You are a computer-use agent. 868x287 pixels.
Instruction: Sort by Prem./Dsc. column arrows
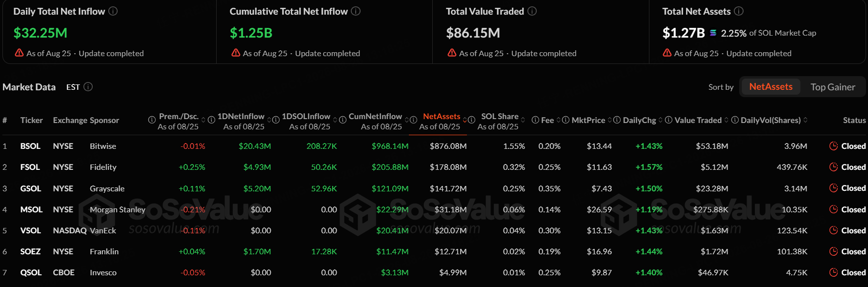(x=203, y=120)
